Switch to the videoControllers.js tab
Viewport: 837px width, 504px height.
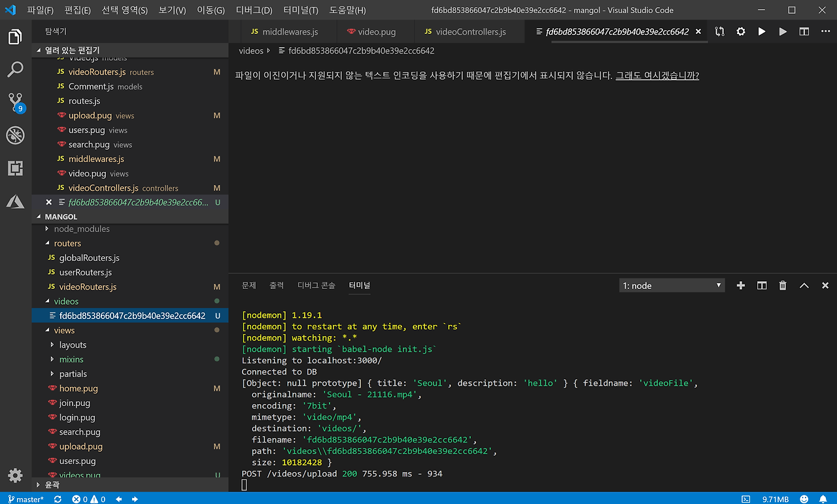point(470,31)
